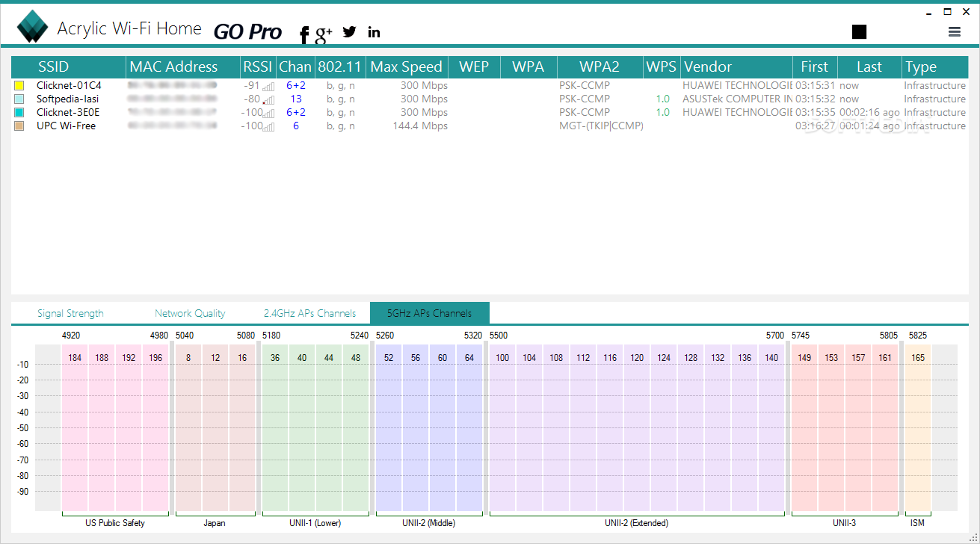Open the LinkedIn icon
980x544 pixels.
pyautogui.click(x=374, y=31)
